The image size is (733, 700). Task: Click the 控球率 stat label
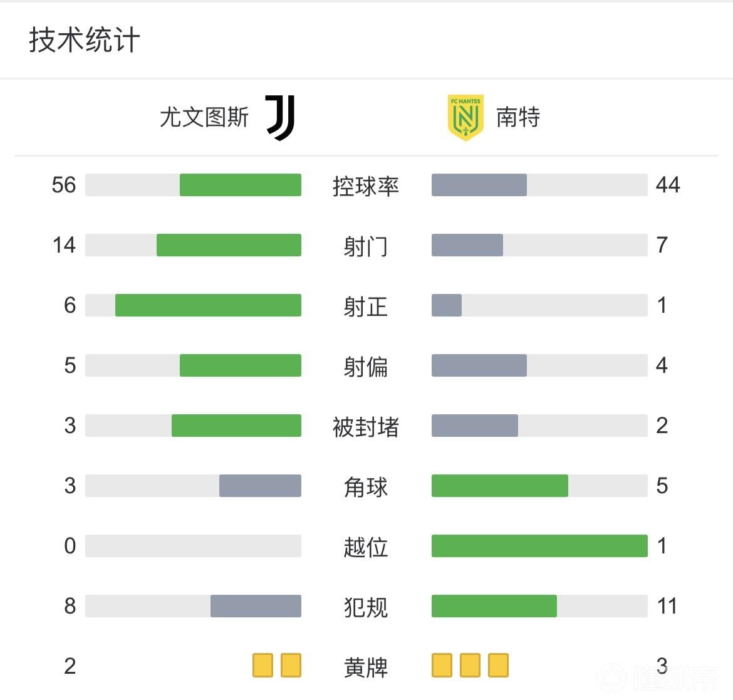pyautogui.click(x=366, y=186)
